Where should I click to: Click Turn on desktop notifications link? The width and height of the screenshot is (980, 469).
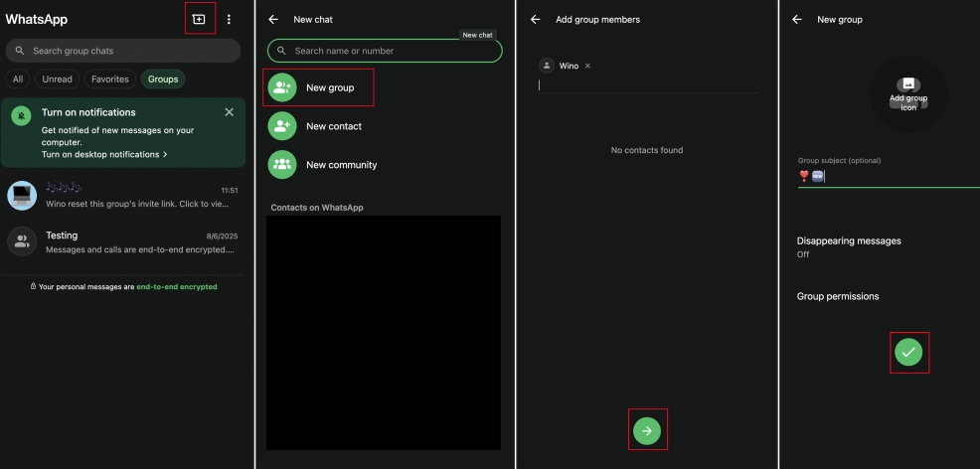[x=103, y=154]
